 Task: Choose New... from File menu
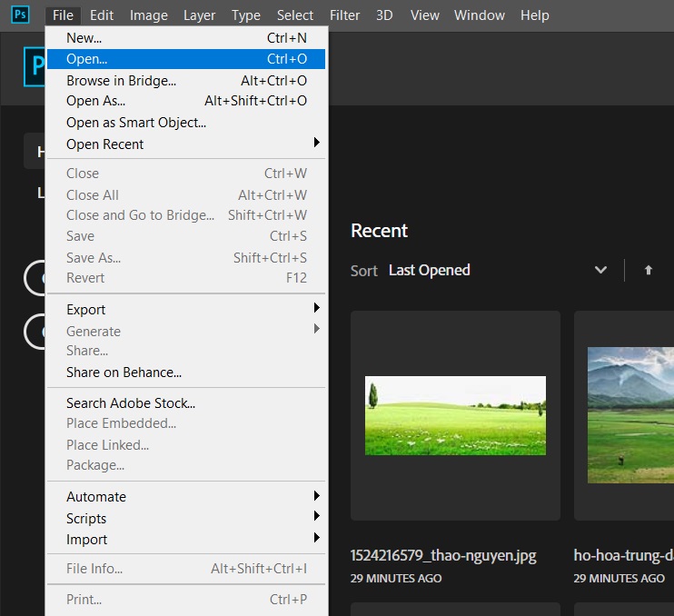point(186,38)
